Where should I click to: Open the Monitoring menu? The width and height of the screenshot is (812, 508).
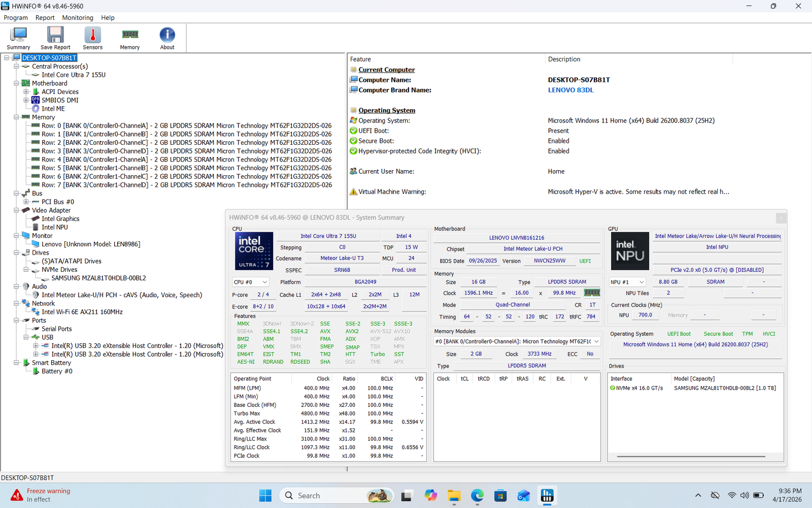click(78, 18)
